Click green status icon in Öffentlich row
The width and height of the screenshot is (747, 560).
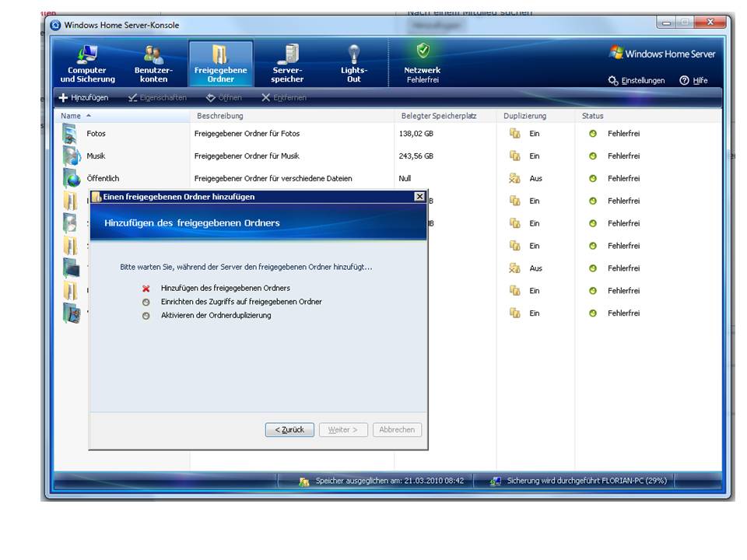pos(593,179)
